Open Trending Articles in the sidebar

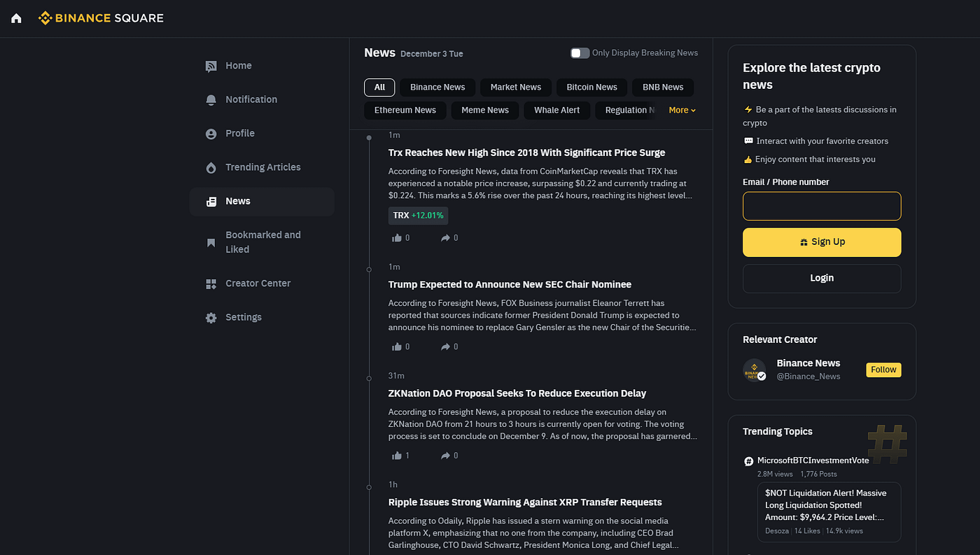pos(262,167)
